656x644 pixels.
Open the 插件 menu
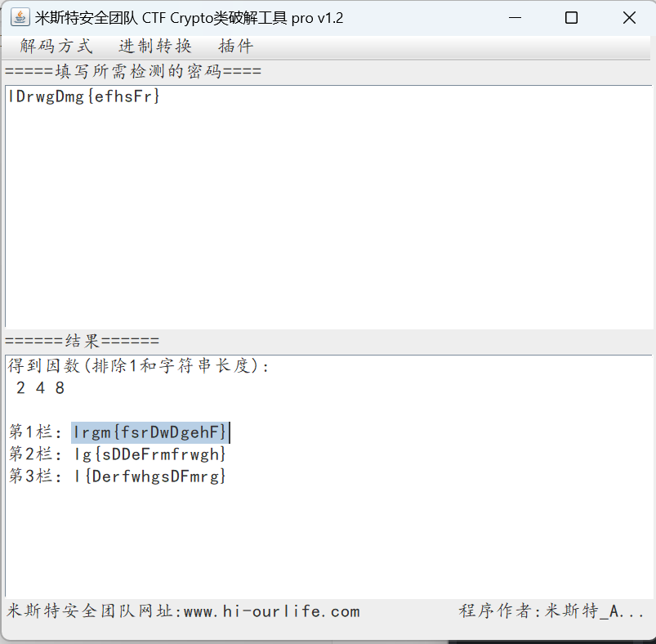(x=235, y=46)
